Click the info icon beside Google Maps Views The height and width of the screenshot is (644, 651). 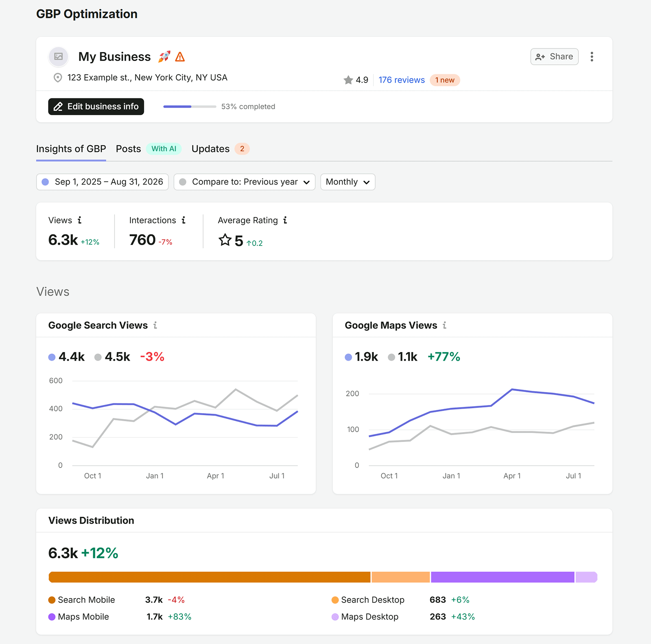444,325
